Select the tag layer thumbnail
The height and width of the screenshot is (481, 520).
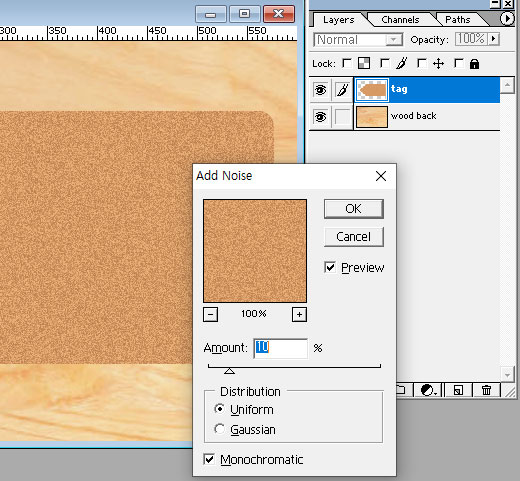[x=372, y=90]
